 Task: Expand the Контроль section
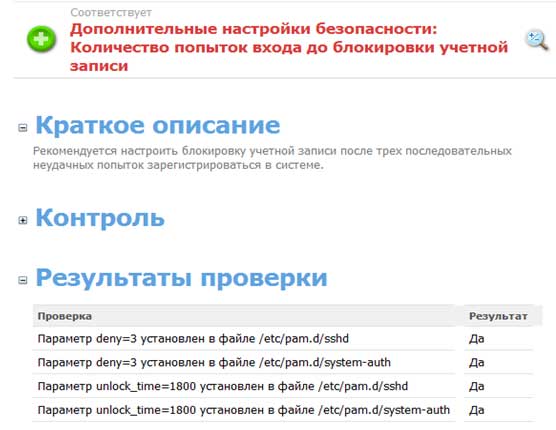pyautogui.click(x=23, y=220)
